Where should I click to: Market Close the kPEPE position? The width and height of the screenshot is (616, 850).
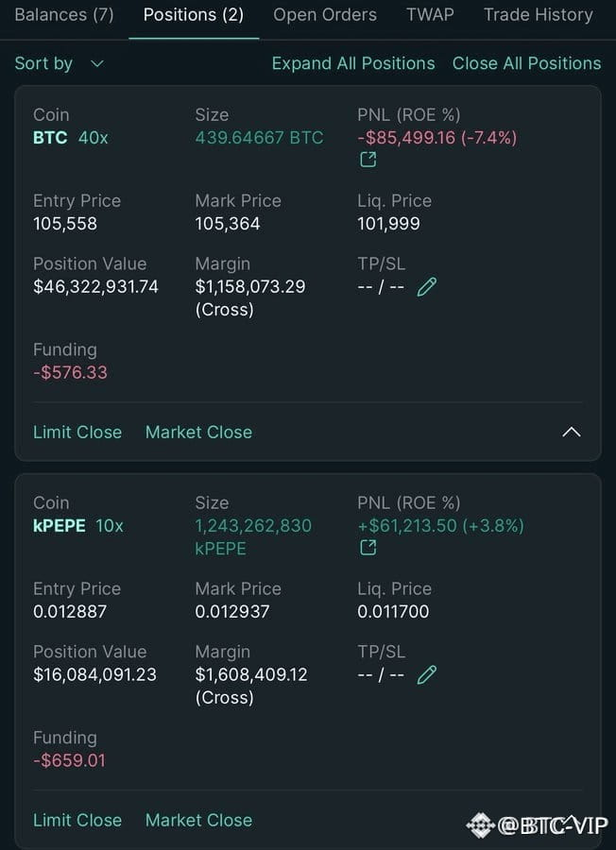click(x=198, y=820)
